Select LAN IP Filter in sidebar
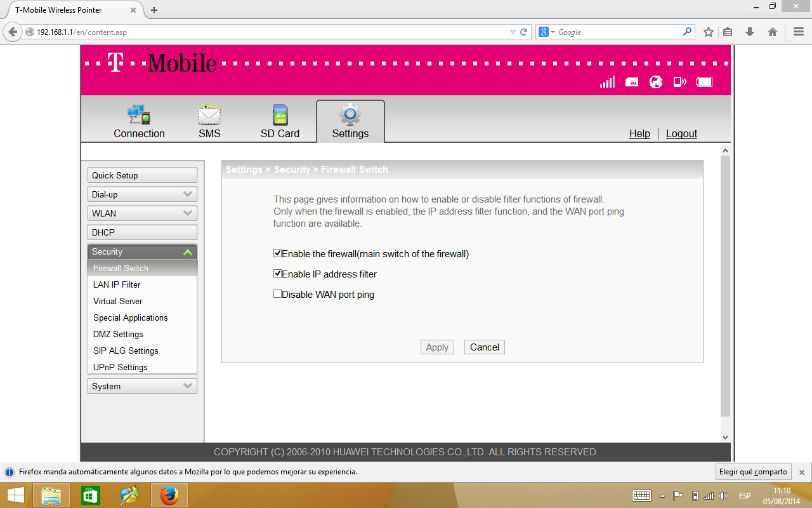This screenshot has height=508, width=812. (x=117, y=284)
